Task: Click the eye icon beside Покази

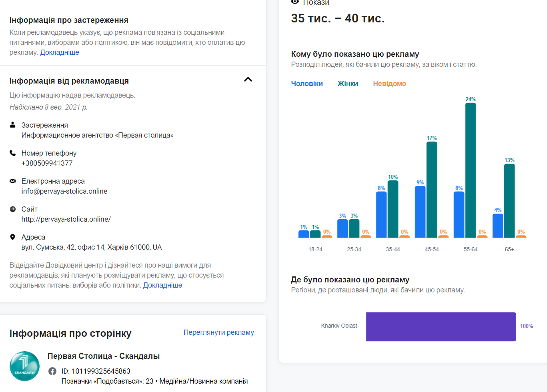Action: (295, 2)
